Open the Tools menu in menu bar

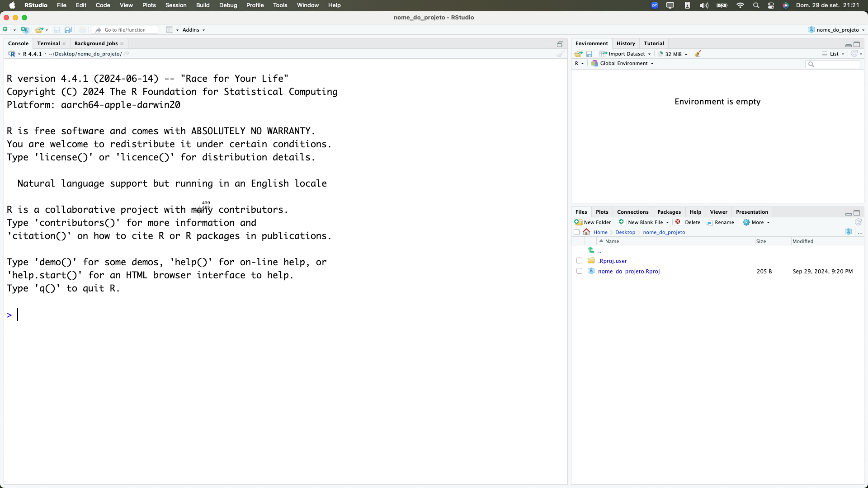click(x=280, y=5)
